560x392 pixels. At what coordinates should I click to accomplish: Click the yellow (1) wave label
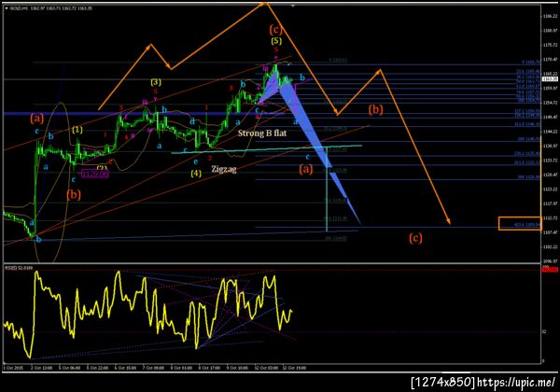(x=77, y=129)
